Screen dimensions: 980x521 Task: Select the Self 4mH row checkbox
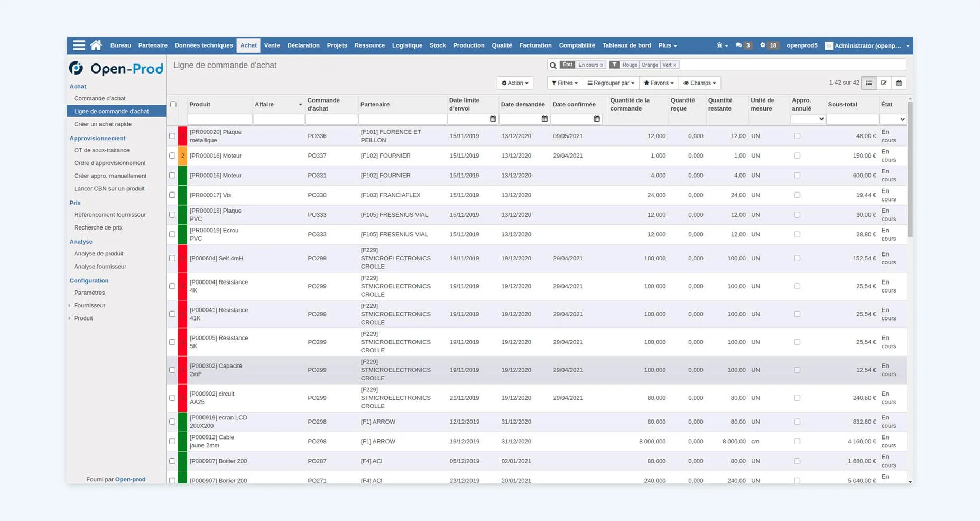(x=172, y=258)
